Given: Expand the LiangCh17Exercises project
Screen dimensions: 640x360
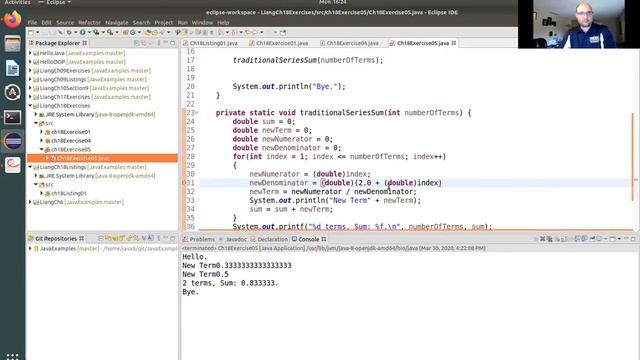Looking at the screenshot, I should click(30, 97).
